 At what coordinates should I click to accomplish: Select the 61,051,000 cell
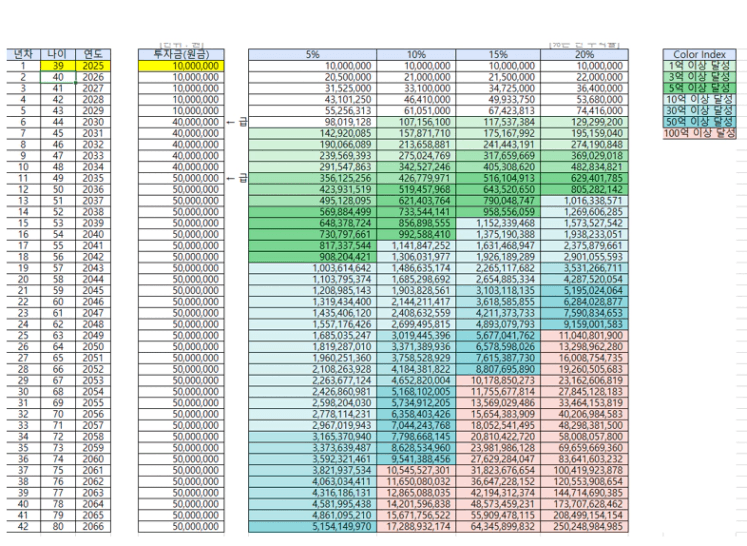click(416, 111)
